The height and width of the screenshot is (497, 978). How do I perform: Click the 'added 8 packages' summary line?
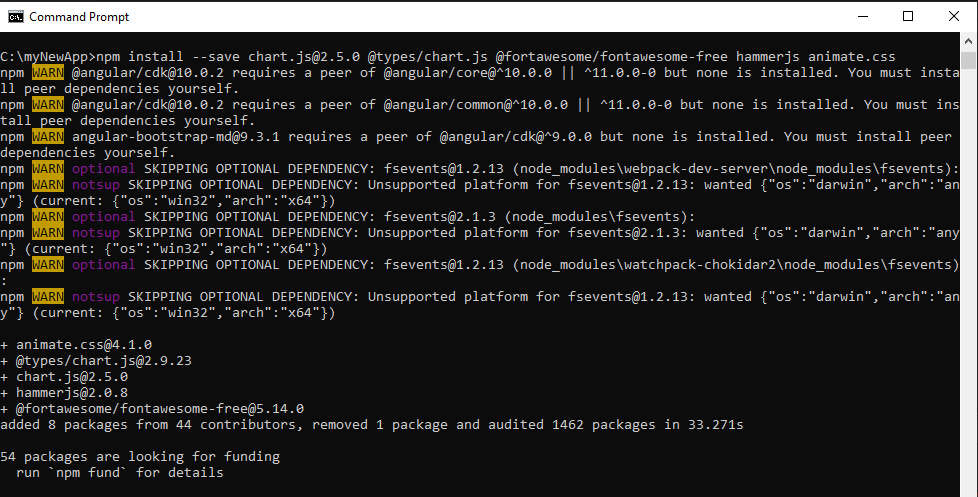(372, 425)
